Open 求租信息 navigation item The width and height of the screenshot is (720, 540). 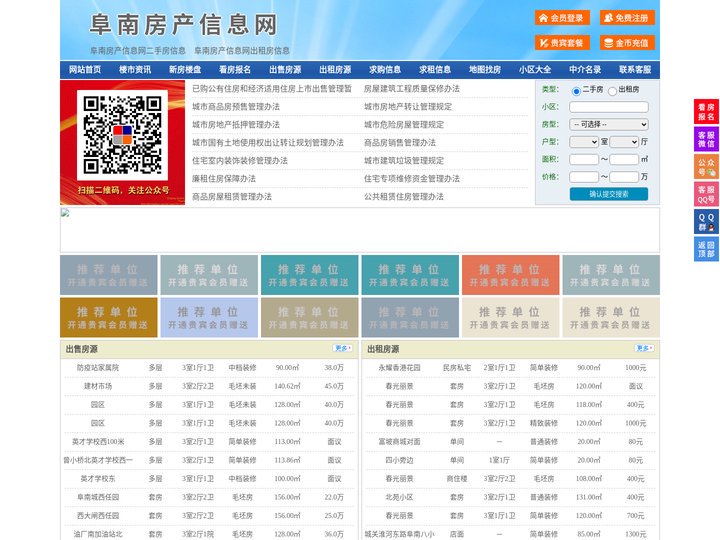[435, 70]
